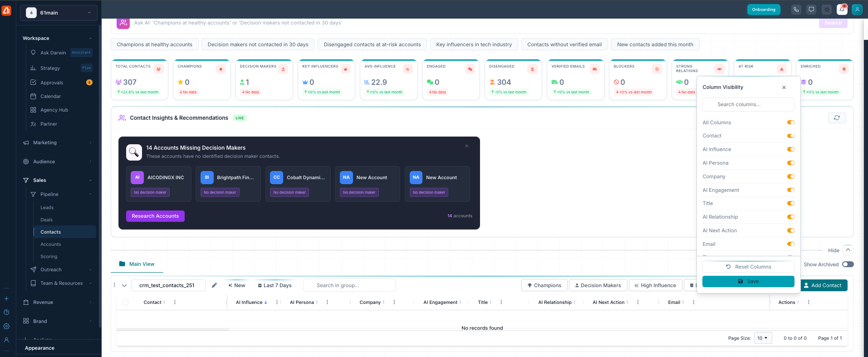Click the plus icon in left rail

coord(6,298)
